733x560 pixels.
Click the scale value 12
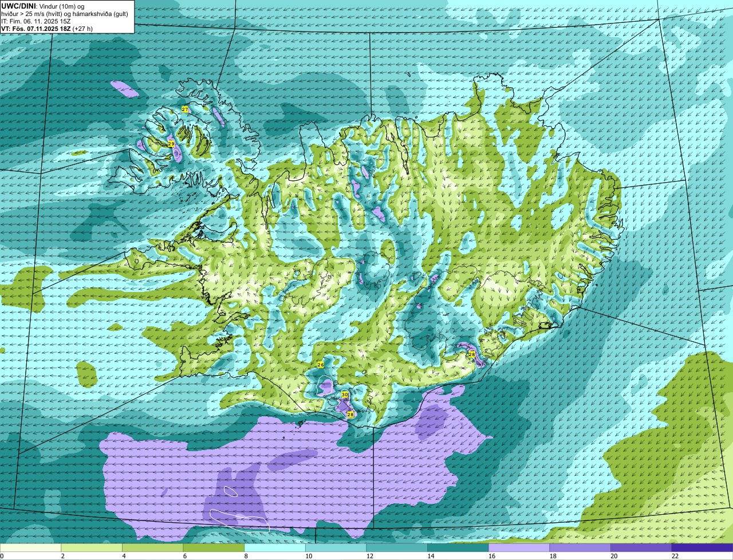point(369,556)
